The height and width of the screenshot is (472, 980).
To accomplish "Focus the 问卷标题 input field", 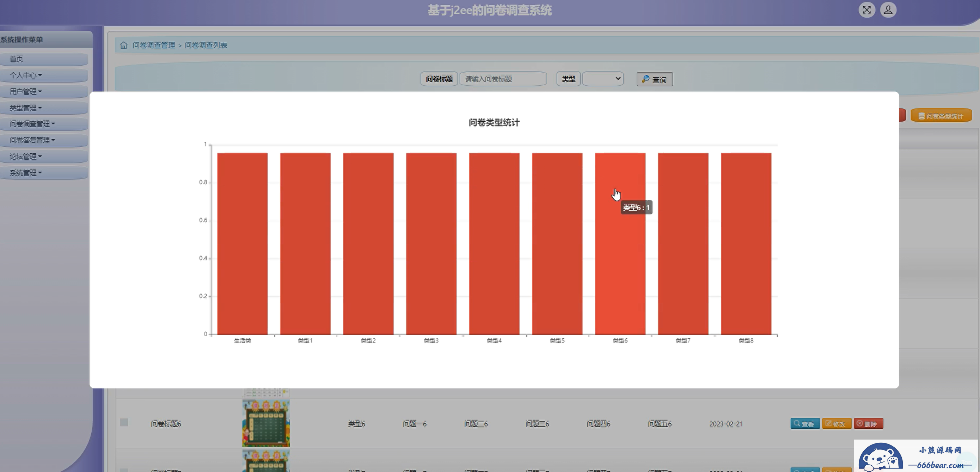I will tap(503, 79).
